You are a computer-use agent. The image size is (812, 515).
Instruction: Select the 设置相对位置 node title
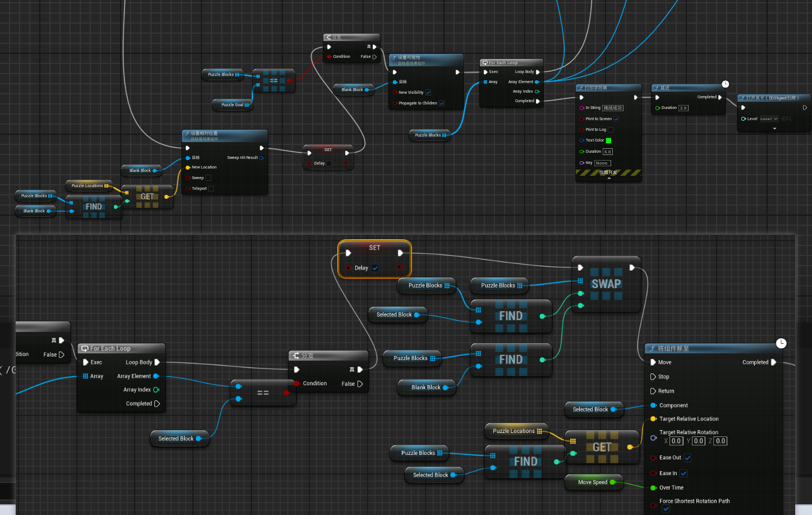(x=204, y=134)
